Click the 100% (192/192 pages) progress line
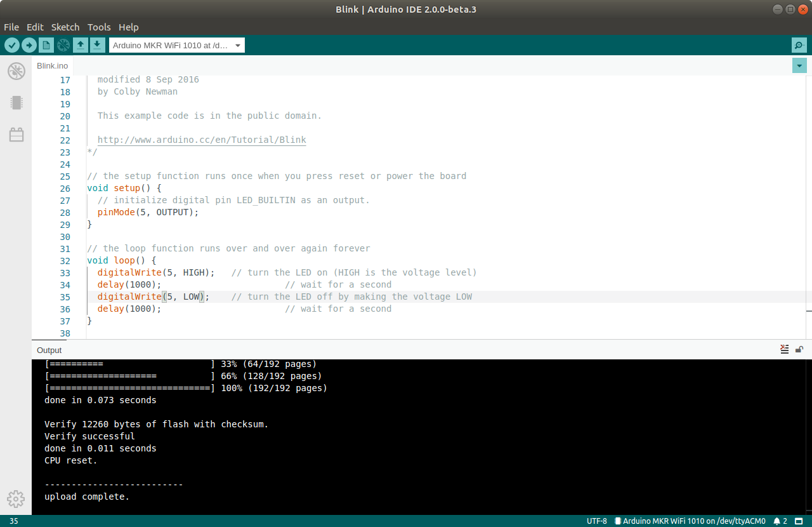 click(186, 388)
